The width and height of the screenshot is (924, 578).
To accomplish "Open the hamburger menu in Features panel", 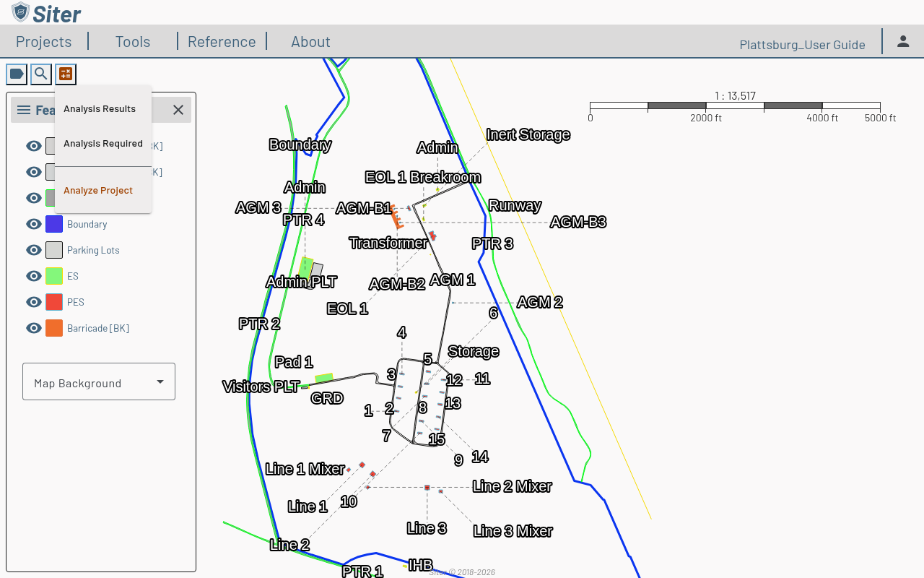I will [x=24, y=110].
